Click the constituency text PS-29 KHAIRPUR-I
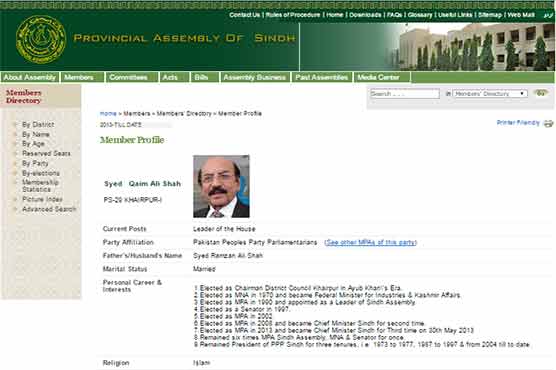Image resolution: width=556 pixels, height=370 pixels. point(133,200)
